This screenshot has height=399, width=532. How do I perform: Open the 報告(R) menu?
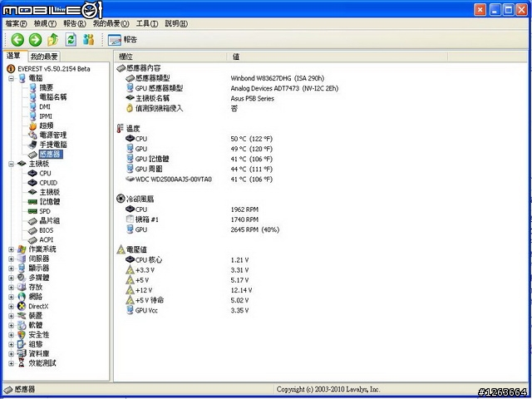[x=75, y=24]
